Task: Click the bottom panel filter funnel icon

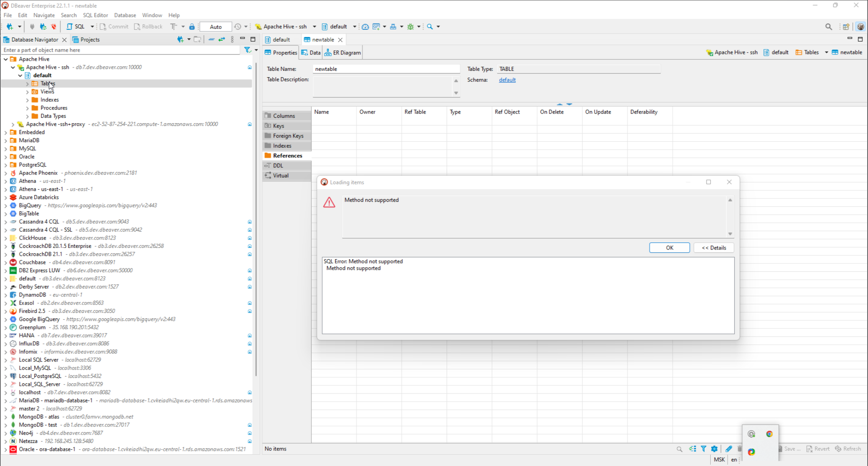Action: tap(704, 449)
